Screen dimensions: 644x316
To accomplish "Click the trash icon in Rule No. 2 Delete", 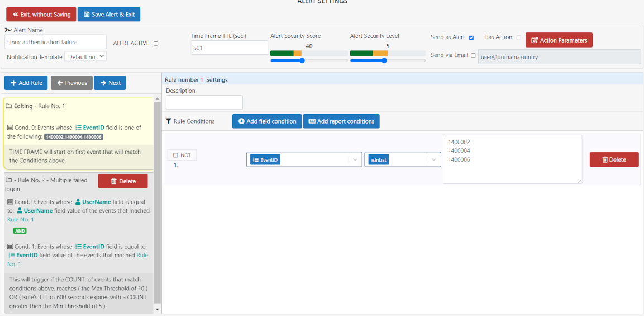I will coord(114,181).
